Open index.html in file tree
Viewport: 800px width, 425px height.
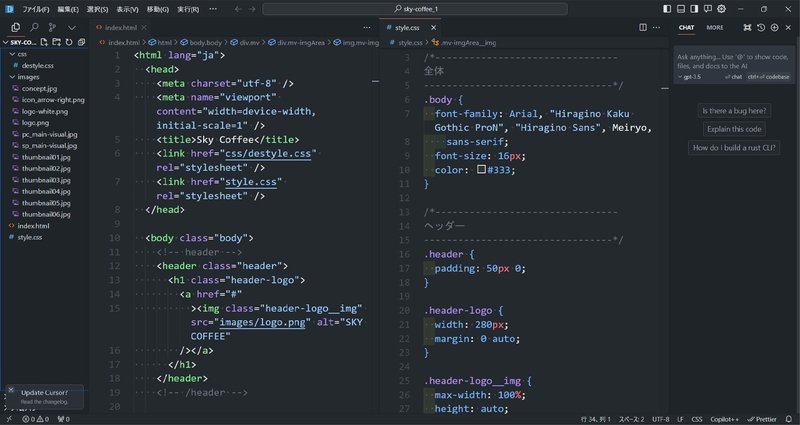33,226
